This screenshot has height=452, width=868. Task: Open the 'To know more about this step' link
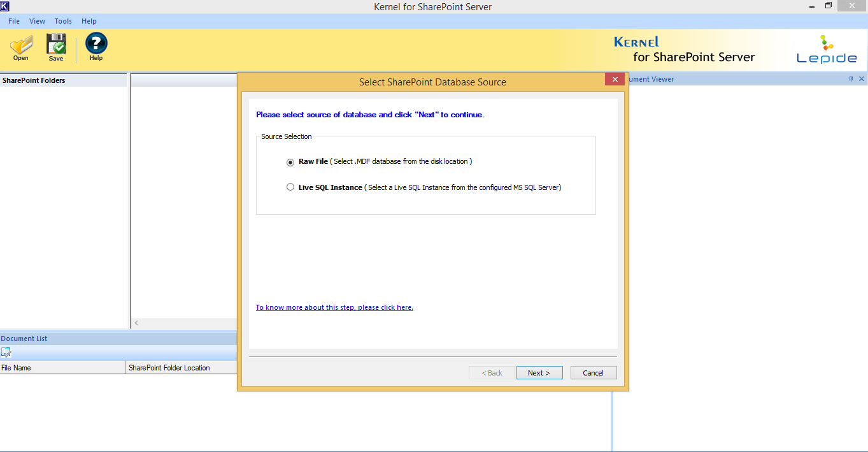pyautogui.click(x=334, y=307)
